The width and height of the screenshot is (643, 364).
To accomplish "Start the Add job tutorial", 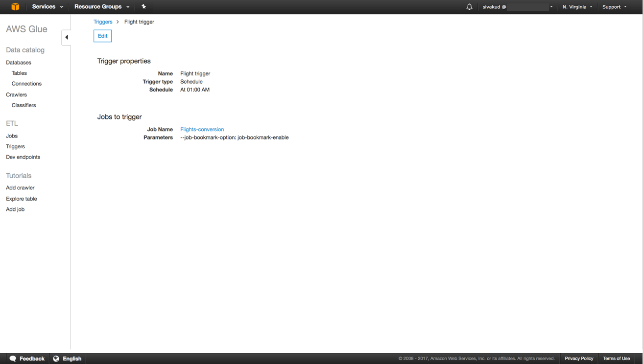I will point(15,209).
